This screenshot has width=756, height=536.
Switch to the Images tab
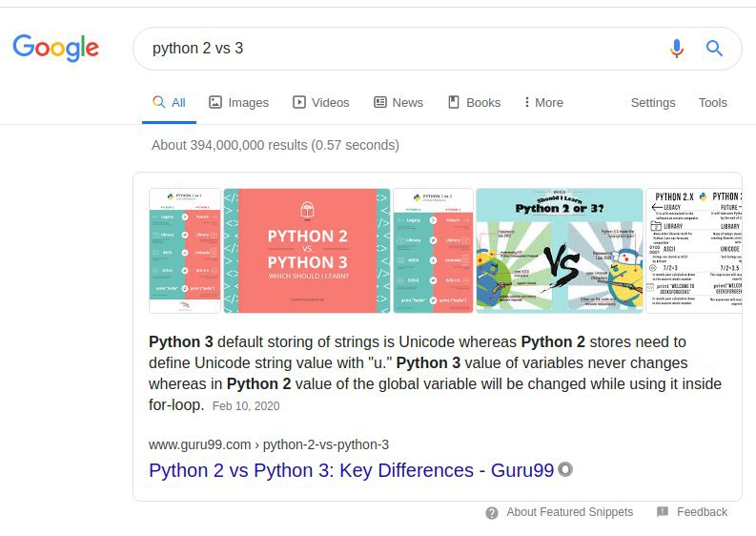(238, 102)
